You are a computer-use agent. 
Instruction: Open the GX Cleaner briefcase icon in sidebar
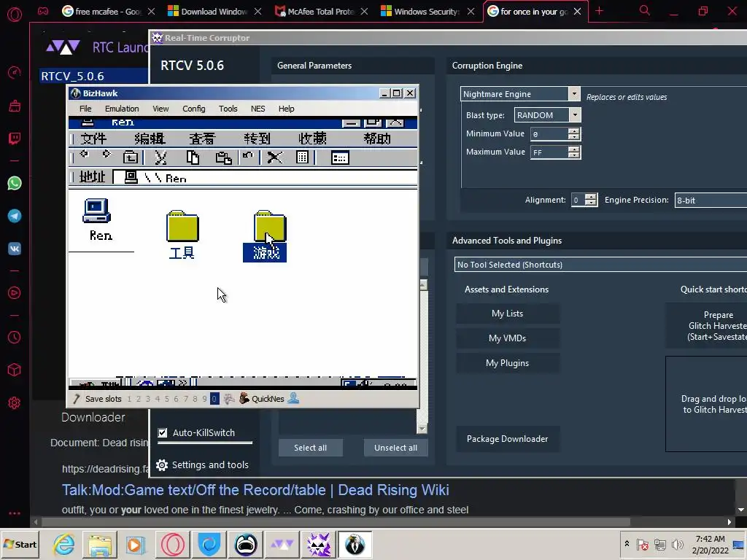pyautogui.click(x=15, y=106)
